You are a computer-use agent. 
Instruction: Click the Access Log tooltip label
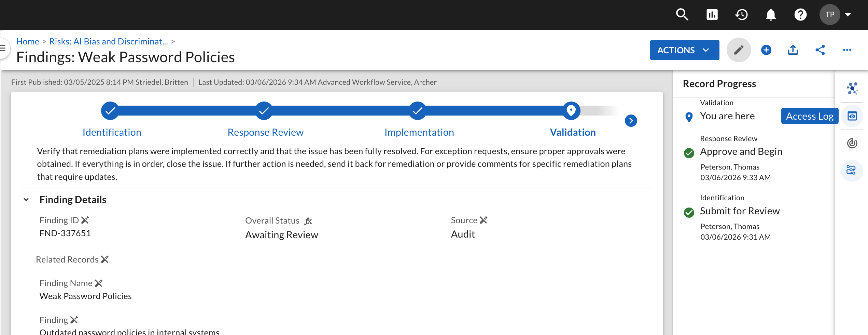click(x=810, y=116)
